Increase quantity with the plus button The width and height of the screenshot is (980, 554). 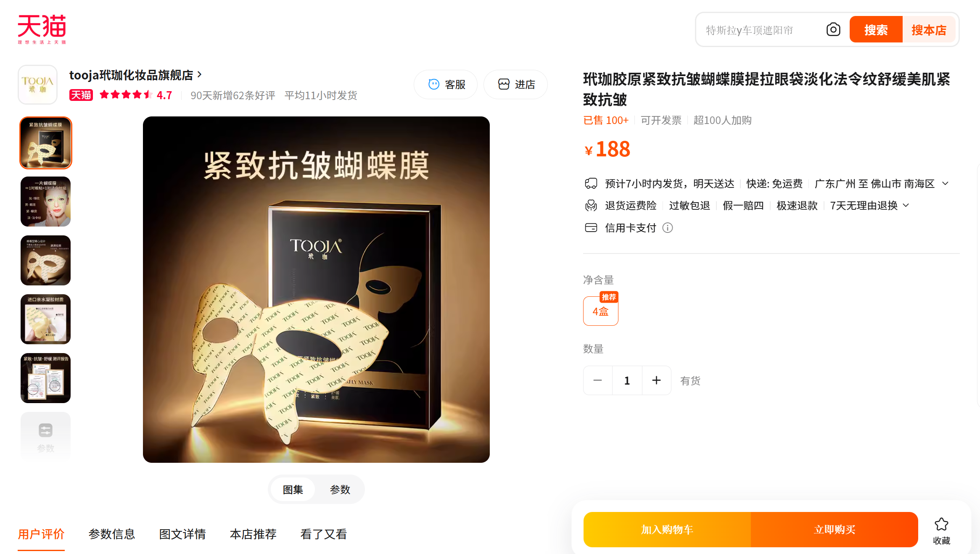coord(656,380)
